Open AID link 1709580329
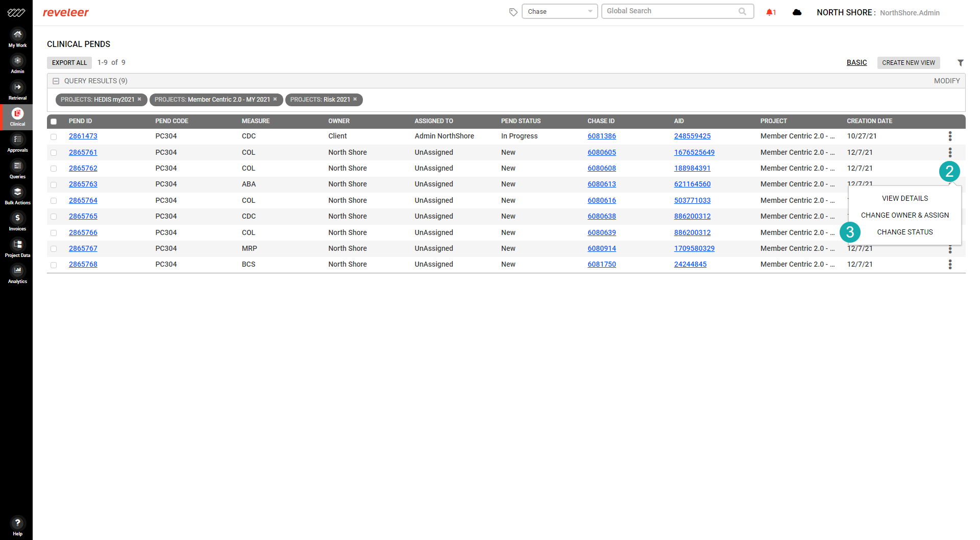The image size is (980, 540). (x=694, y=248)
